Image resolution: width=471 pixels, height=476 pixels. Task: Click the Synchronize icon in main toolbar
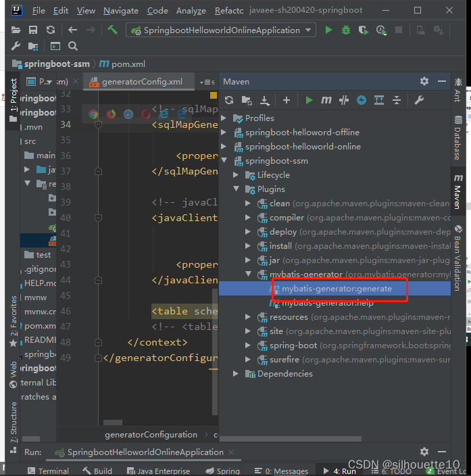click(x=51, y=30)
